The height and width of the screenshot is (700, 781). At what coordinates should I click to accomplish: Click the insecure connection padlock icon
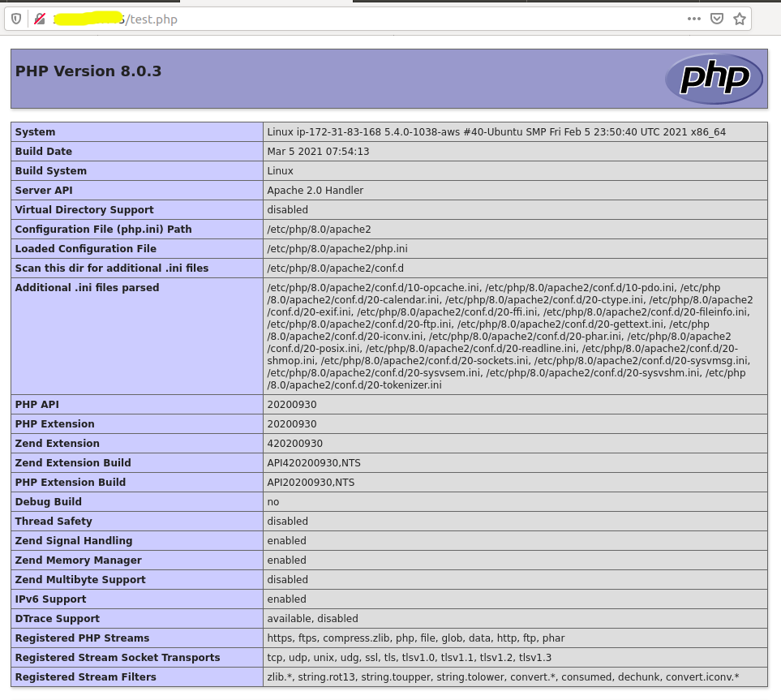[40, 19]
